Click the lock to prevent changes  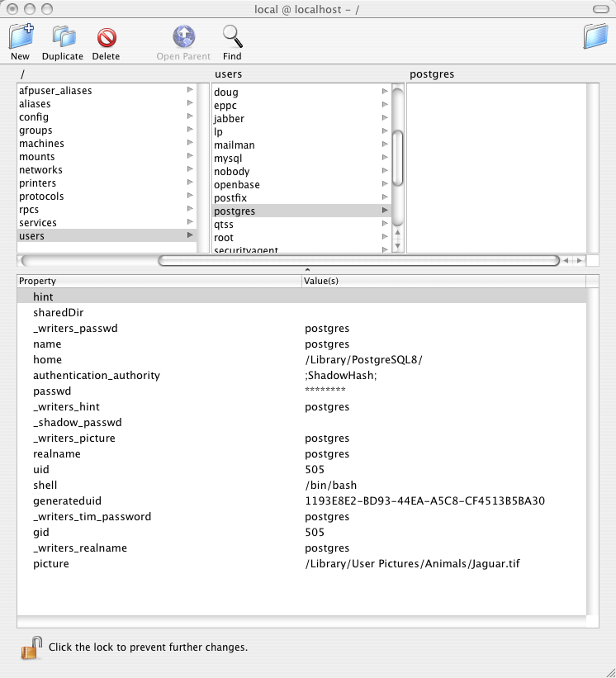tap(31, 647)
